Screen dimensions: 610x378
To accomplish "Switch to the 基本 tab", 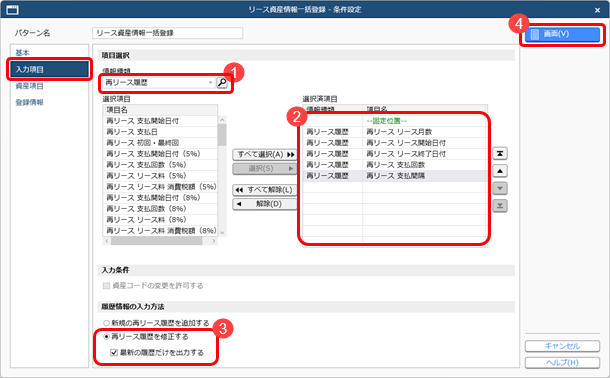I will click(x=23, y=52).
